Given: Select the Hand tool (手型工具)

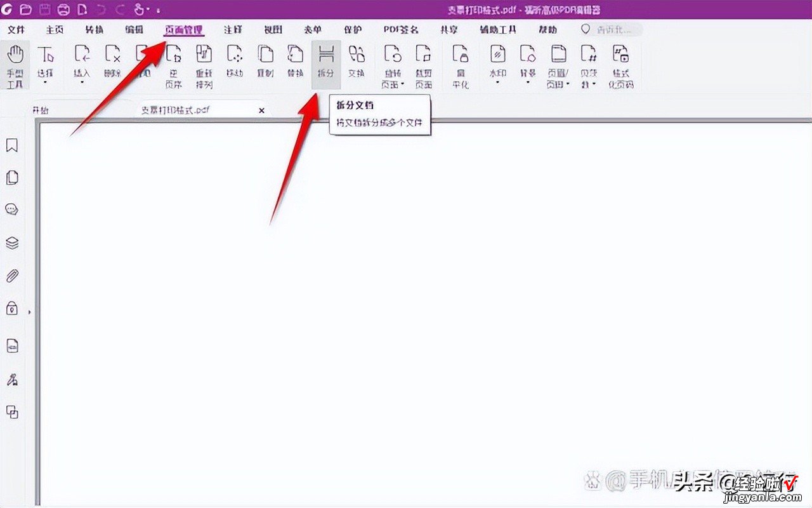Looking at the screenshot, I should point(15,65).
